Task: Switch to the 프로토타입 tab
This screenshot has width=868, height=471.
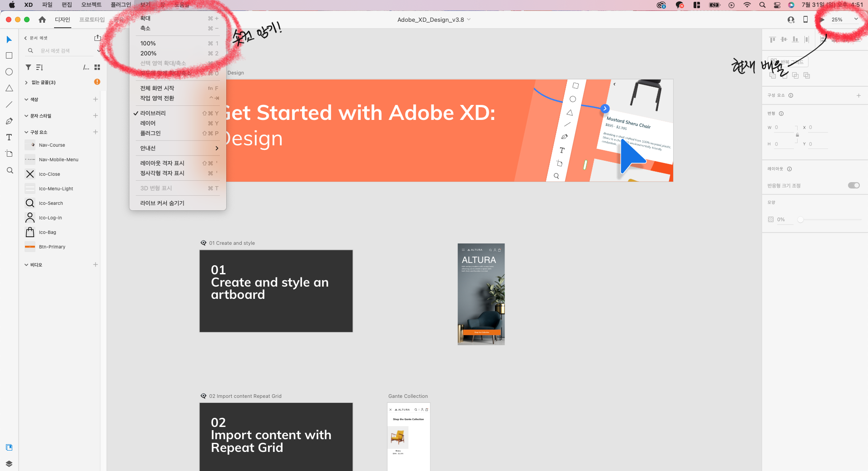Action: pos(92,20)
